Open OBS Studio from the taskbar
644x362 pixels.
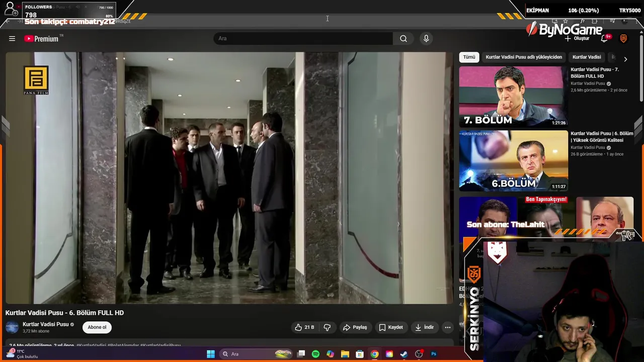click(419, 354)
